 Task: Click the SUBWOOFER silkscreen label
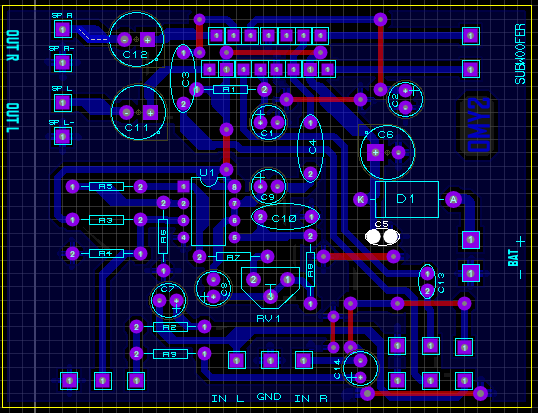pos(520,54)
